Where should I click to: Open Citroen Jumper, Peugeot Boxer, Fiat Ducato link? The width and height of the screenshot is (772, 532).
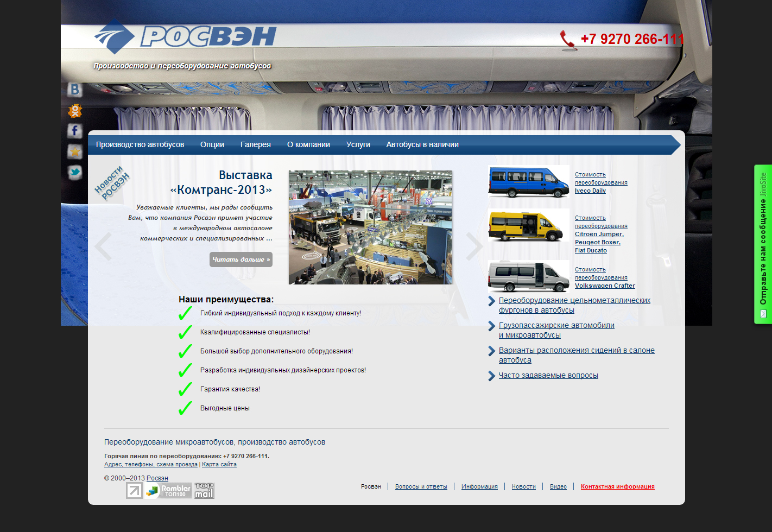click(601, 234)
